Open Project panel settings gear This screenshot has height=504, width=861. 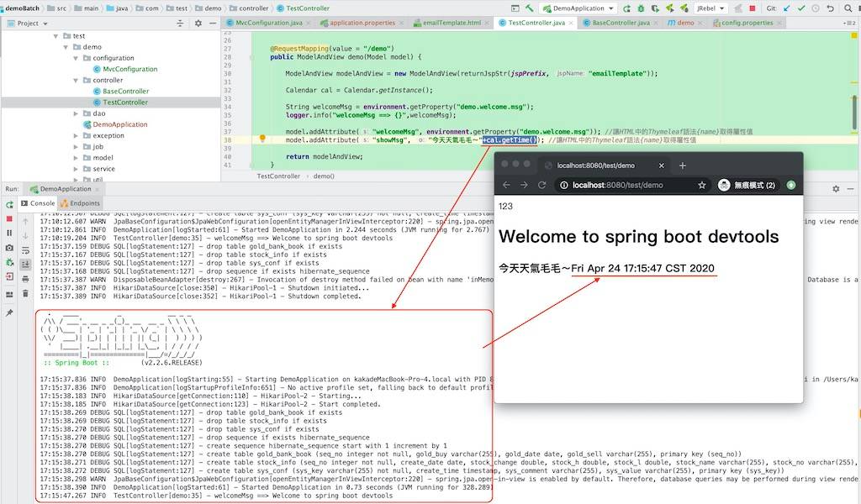198,23
